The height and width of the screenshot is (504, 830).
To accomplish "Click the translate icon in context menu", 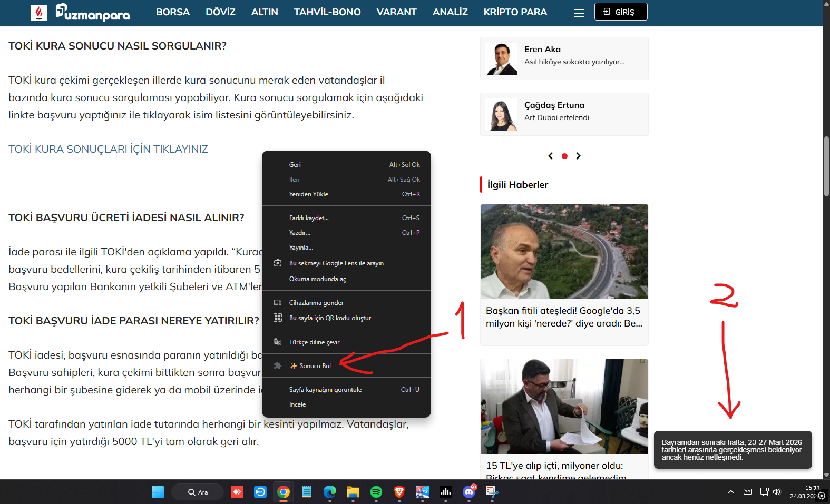I will [278, 342].
